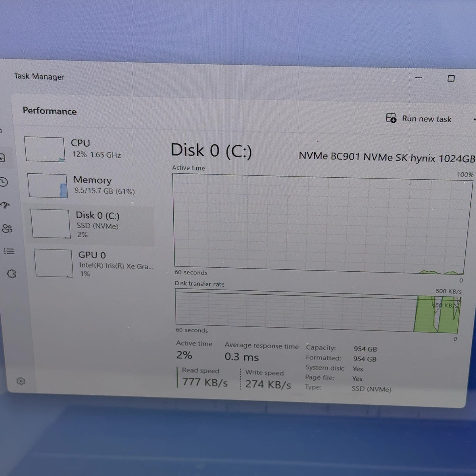
Task: Click inside the Disk transfer rate graph
Action: (317, 311)
